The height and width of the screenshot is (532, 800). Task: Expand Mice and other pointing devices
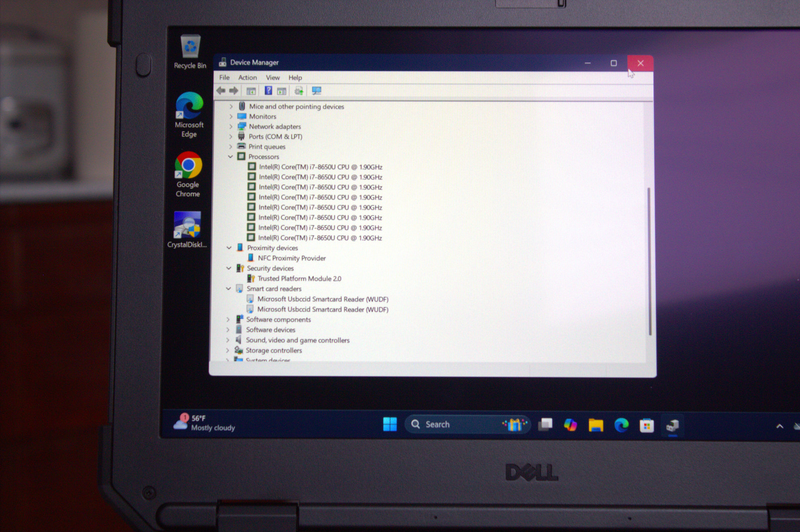pyautogui.click(x=231, y=106)
